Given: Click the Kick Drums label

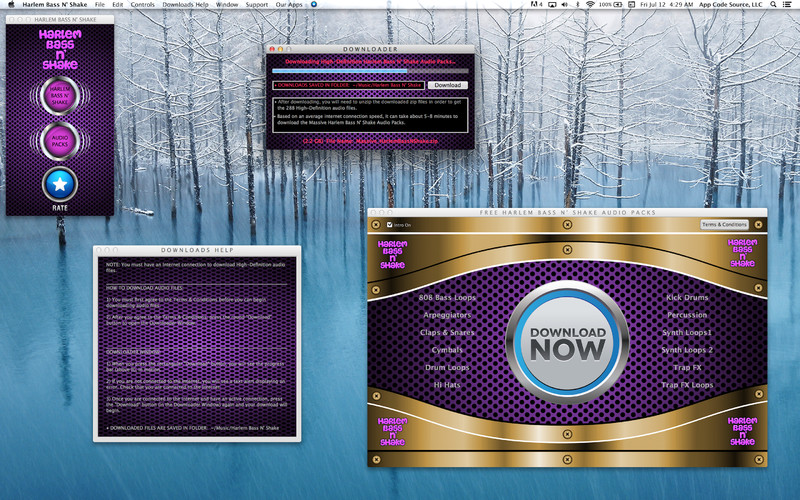Looking at the screenshot, I should click(x=687, y=297).
